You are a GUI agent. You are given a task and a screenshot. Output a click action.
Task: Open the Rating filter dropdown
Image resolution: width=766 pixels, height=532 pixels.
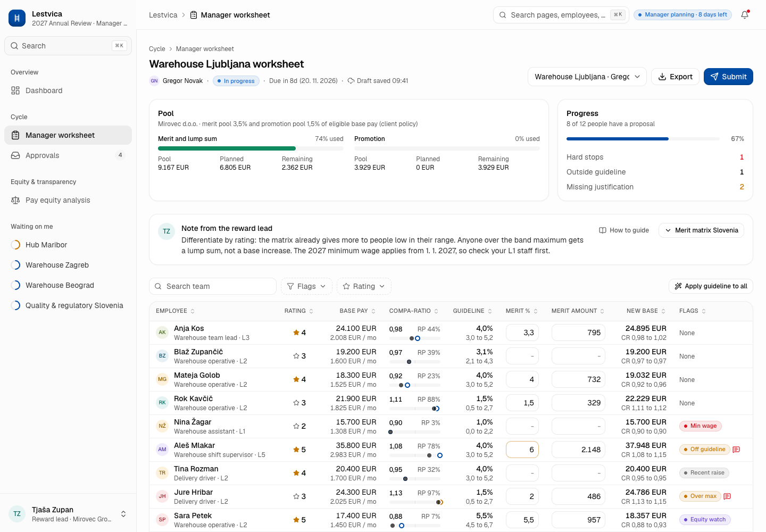click(364, 286)
